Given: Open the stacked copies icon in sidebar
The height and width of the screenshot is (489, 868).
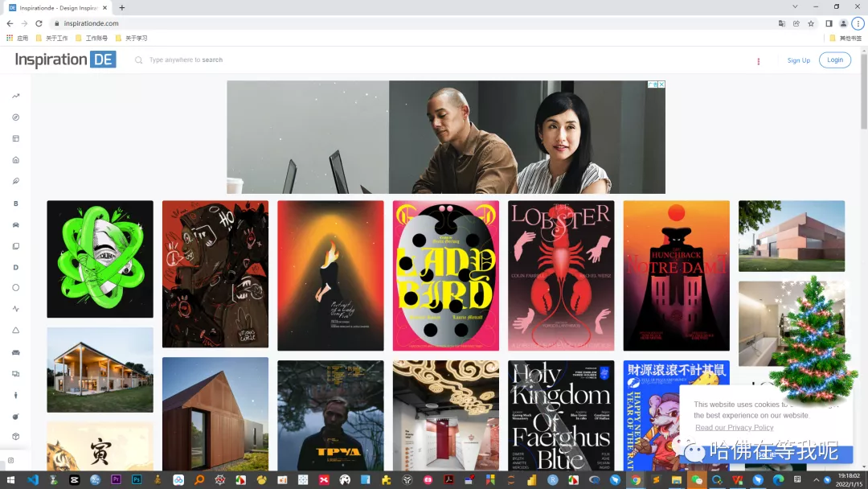Looking at the screenshot, I should coord(16,246).
